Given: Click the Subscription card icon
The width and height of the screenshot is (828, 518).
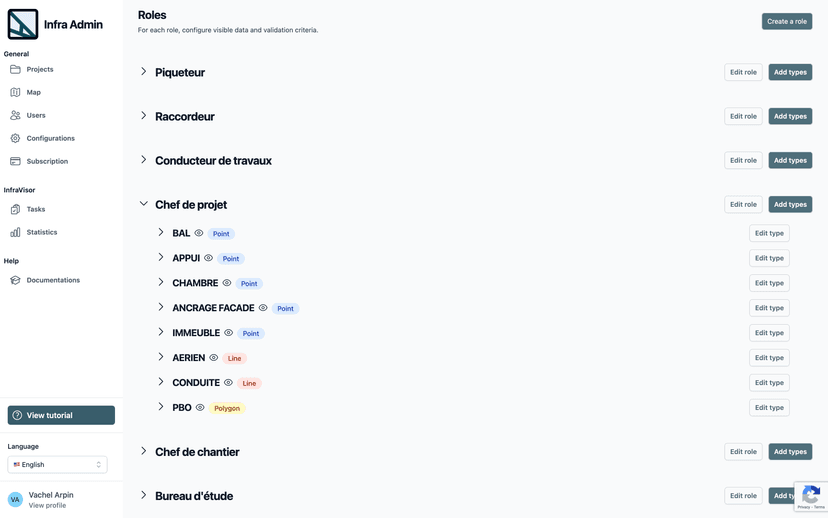Looking at the screenshot, I should (15, 161).
